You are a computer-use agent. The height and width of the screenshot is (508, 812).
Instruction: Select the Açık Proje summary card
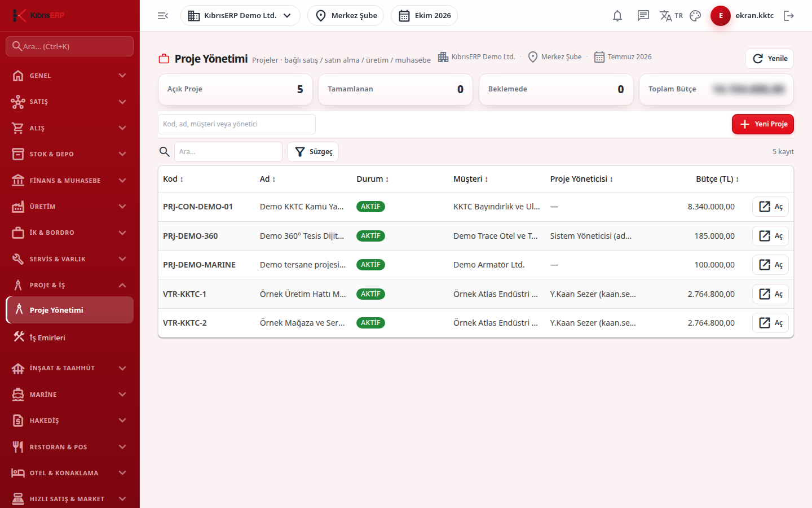point(236,89)
